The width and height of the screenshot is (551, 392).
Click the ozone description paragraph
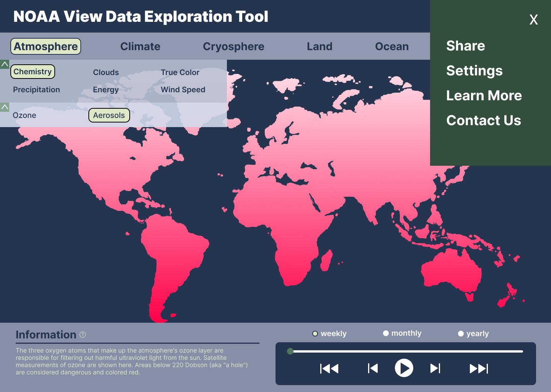pos(132,361)
